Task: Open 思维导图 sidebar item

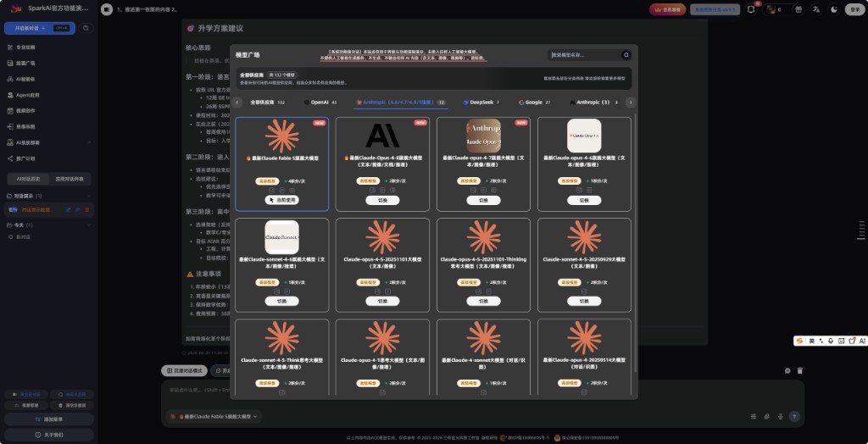Action: (x=48, y=127)
